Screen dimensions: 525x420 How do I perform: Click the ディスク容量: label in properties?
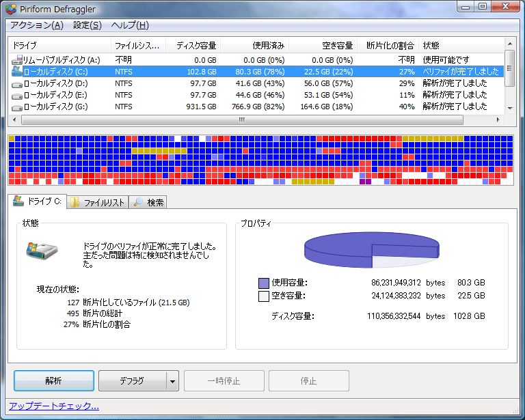tap(293, 316)
